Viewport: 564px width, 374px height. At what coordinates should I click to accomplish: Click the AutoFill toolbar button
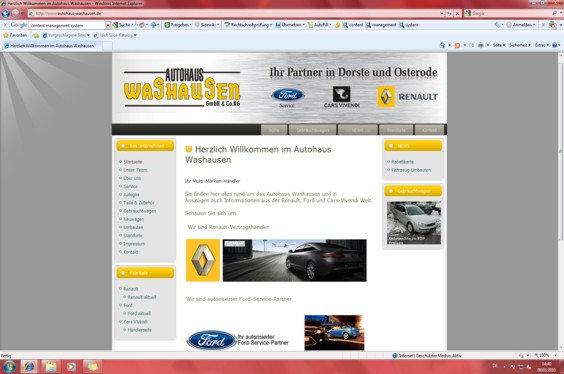click(x=319, y=25)
